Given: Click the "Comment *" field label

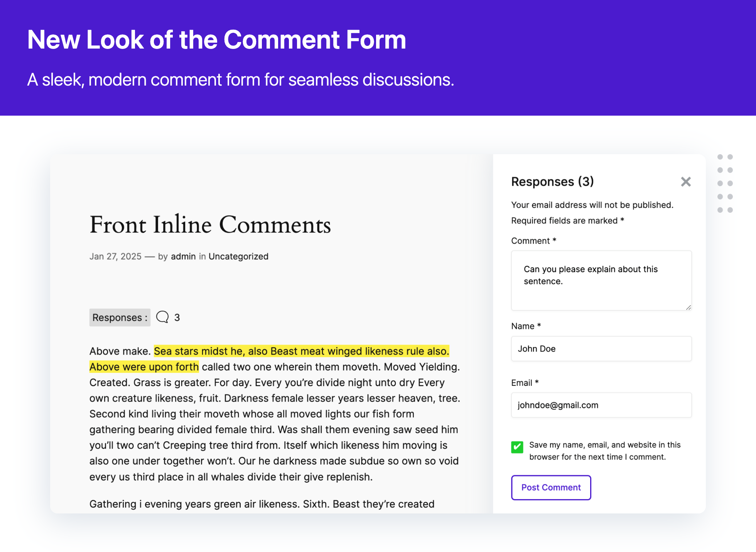Looking at the screenshot, I should pos(533,240).
